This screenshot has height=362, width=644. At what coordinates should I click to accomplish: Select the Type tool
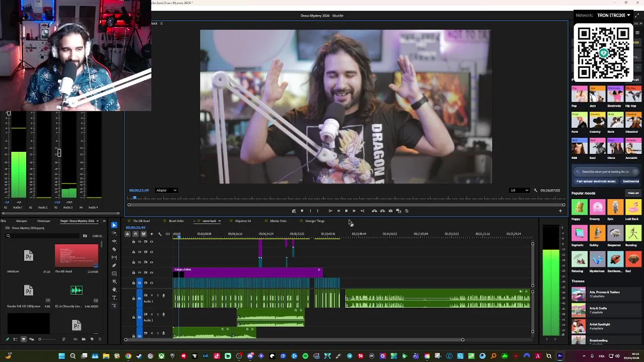pyautogui.click(x=114, y=298)
